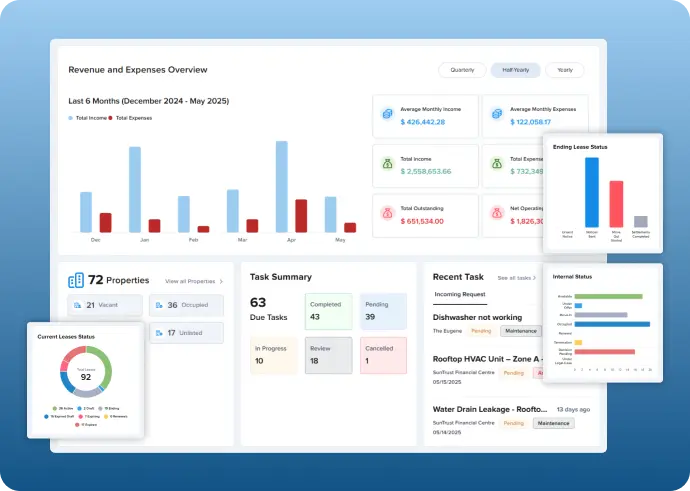Open the Incoming Request tab
This screenshot has width=690, height=491.
click(x=459, y=295)
